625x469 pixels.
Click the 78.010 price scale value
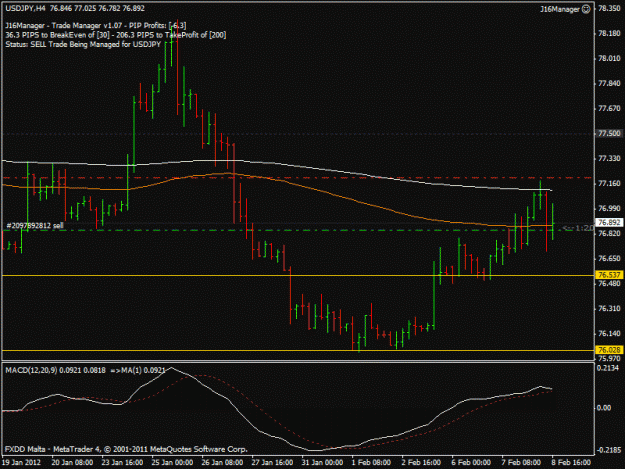click(x=609, y=59)
